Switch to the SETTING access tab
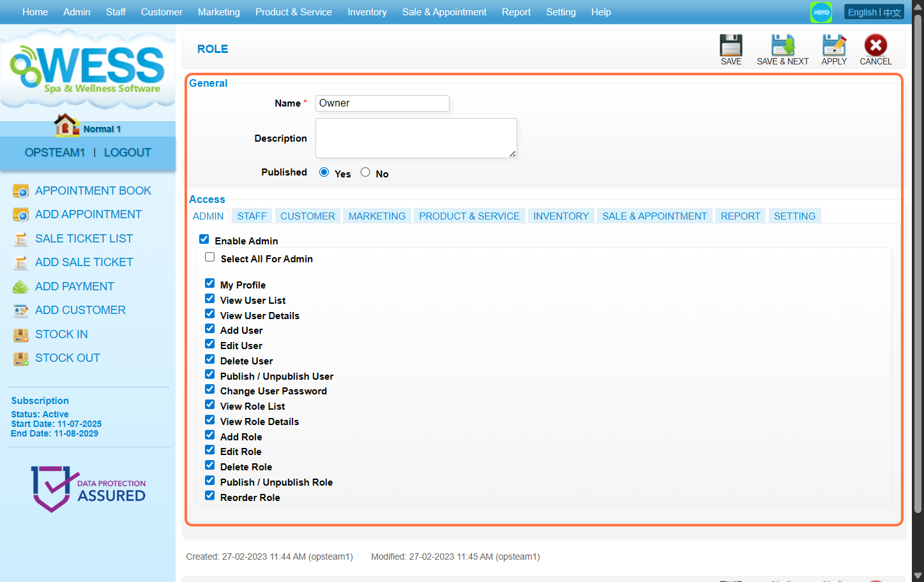This screenshot has width=924, height=582. (x=794, y=216)
